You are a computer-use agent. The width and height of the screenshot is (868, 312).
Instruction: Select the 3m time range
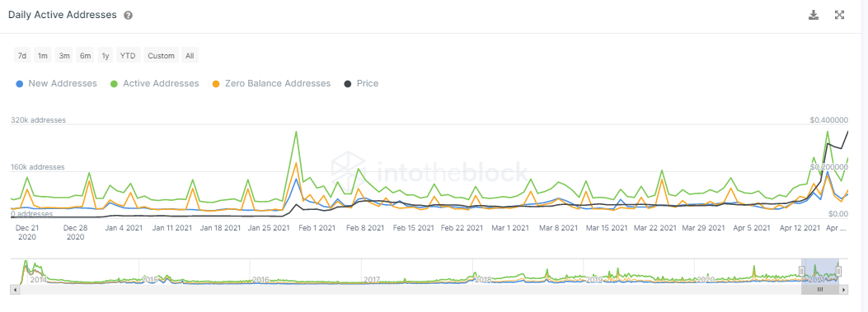64,55
